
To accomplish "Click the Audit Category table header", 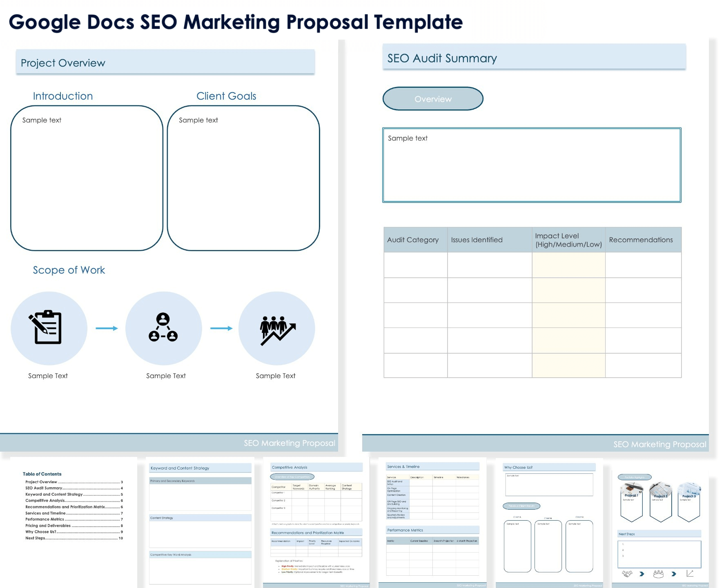I will (x=415, y=240).
